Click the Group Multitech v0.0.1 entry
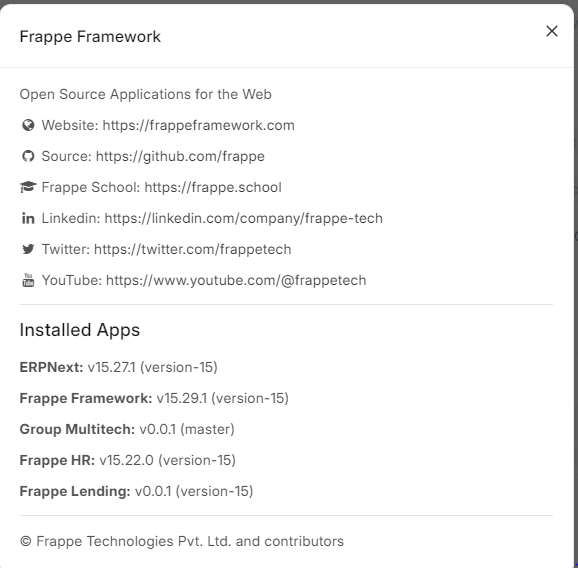 pyautogui.click(x=127, y=429)
